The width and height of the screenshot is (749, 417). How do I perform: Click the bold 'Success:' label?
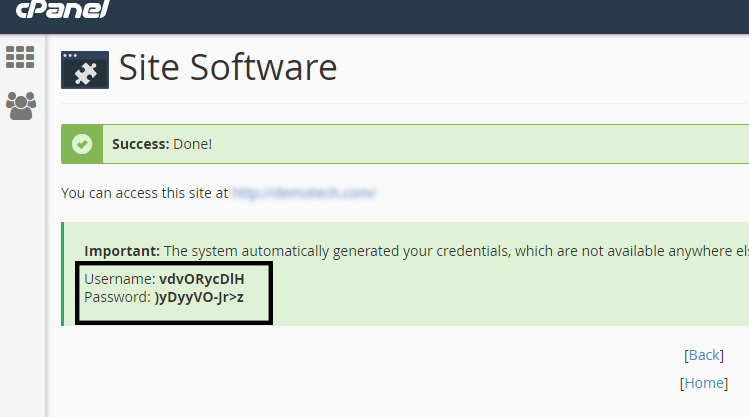(x=140, y=144)
